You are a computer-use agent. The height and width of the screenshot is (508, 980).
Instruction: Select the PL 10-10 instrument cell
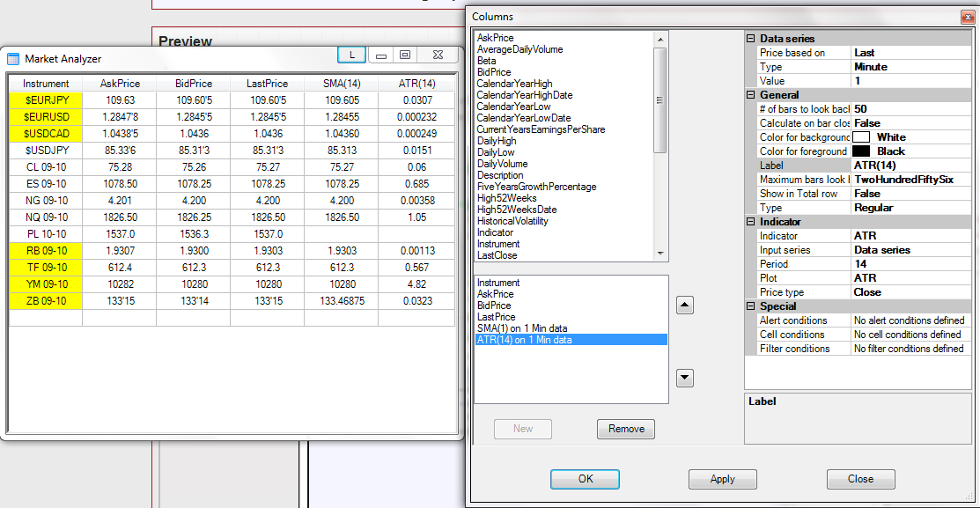coord(47,233)
